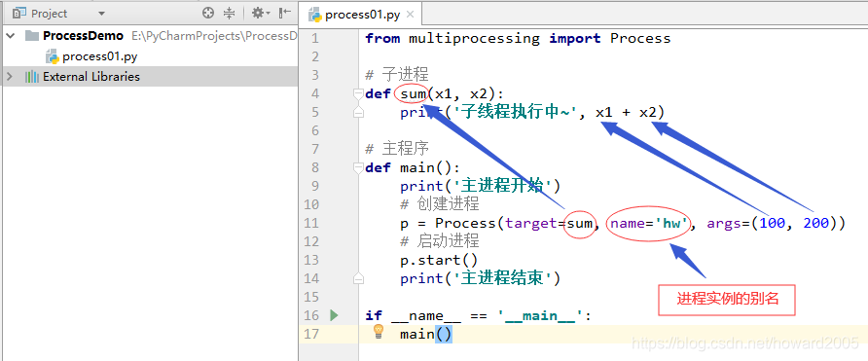Click the comment '# 创建进程' on line 10

[440, 204]
